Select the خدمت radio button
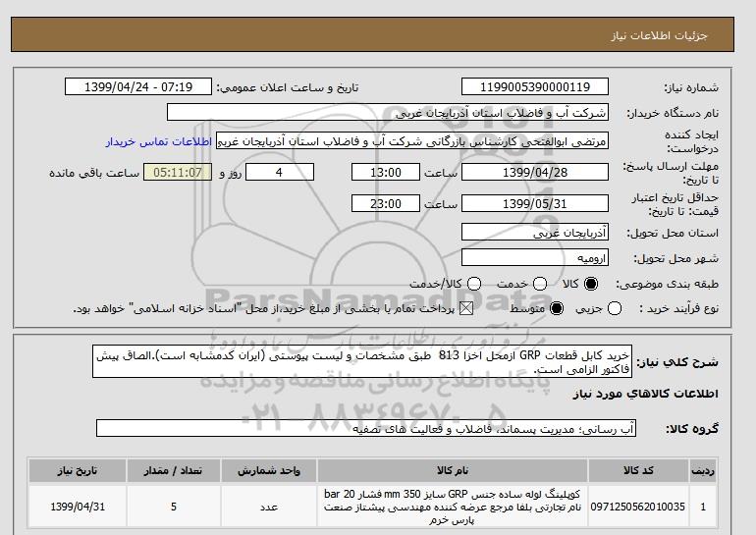 (540, 284)
